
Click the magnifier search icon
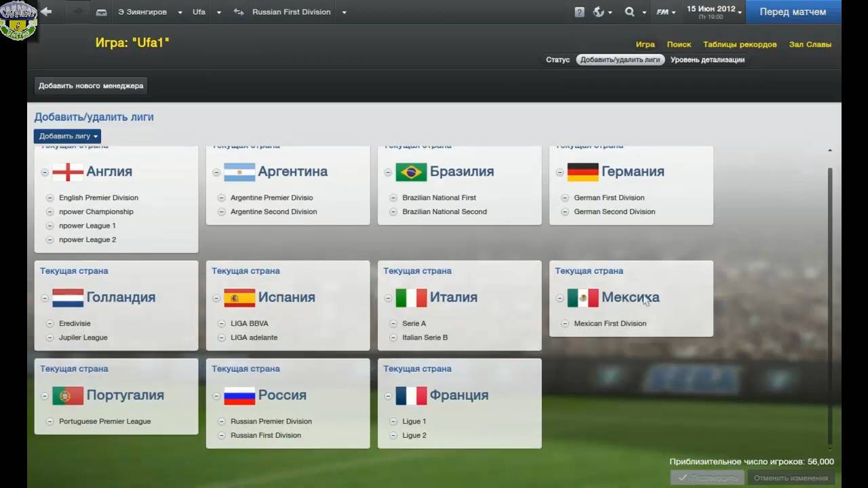tap(629, 12)
